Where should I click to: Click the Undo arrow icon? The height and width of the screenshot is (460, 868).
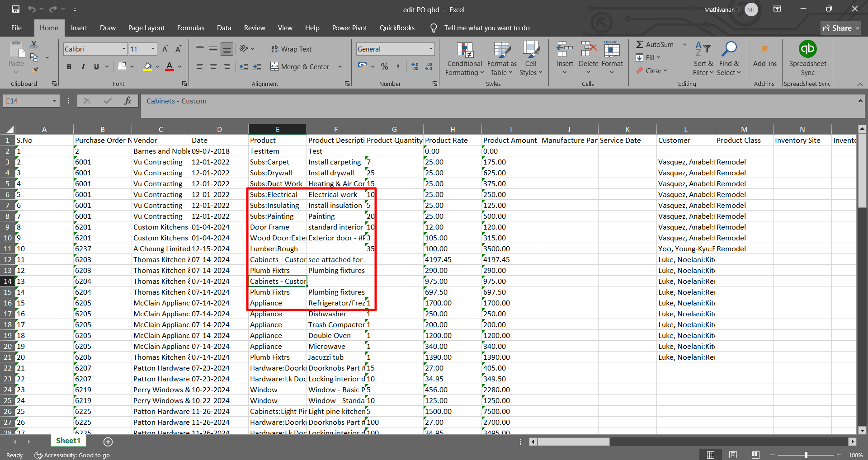(31, 9)
